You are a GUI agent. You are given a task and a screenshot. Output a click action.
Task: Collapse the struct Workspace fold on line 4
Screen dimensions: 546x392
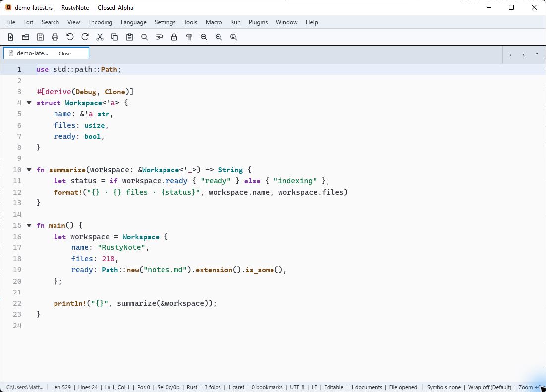click(x=29, y=103)
